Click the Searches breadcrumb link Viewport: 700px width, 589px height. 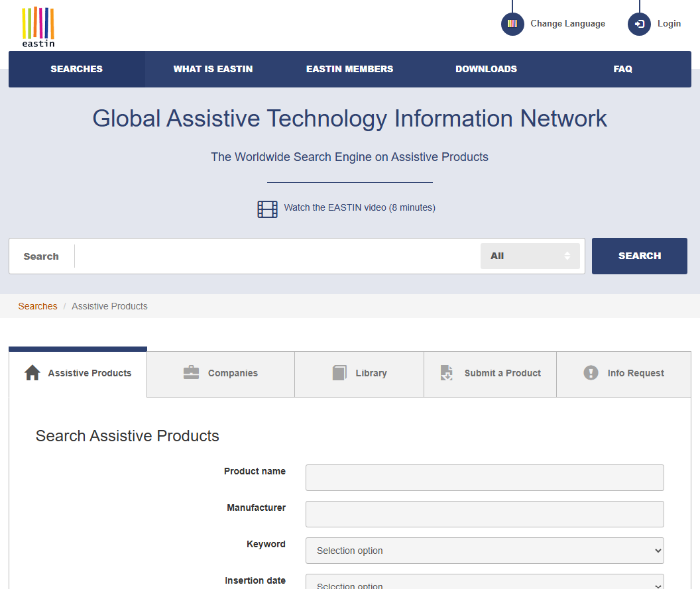(x=37, y=306)
